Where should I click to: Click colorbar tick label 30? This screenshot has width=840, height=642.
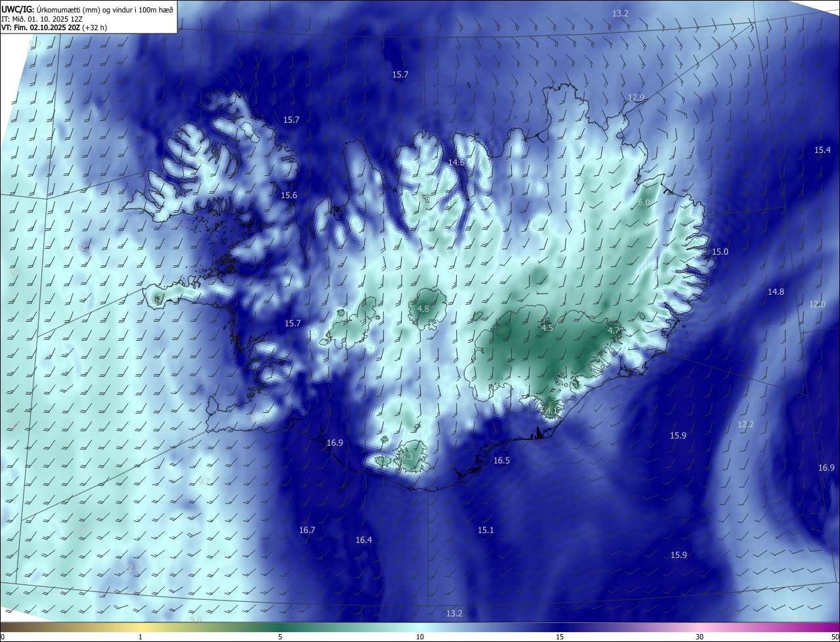point(700,637)
